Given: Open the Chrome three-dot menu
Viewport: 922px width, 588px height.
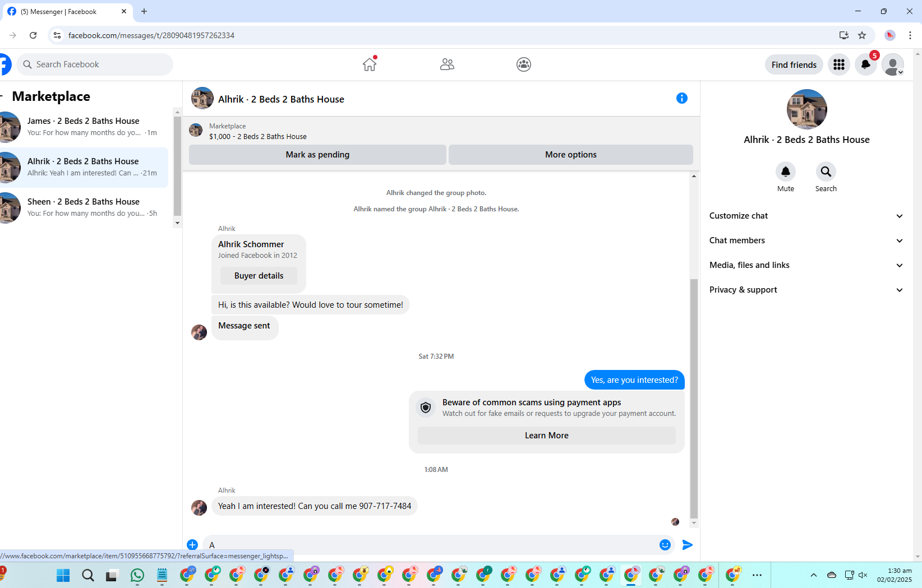Looking at the screenshot, I should [910, 35].
